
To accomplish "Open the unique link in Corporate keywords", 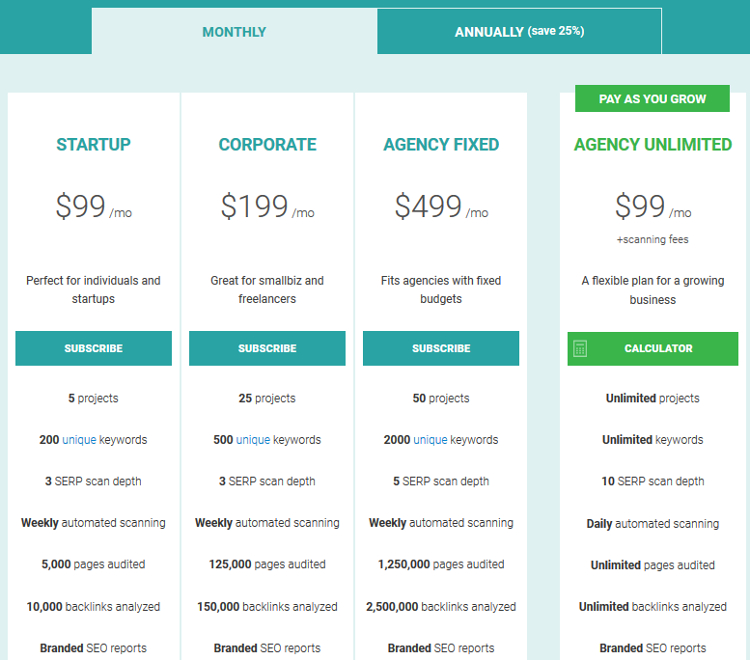I will (253, 440).
